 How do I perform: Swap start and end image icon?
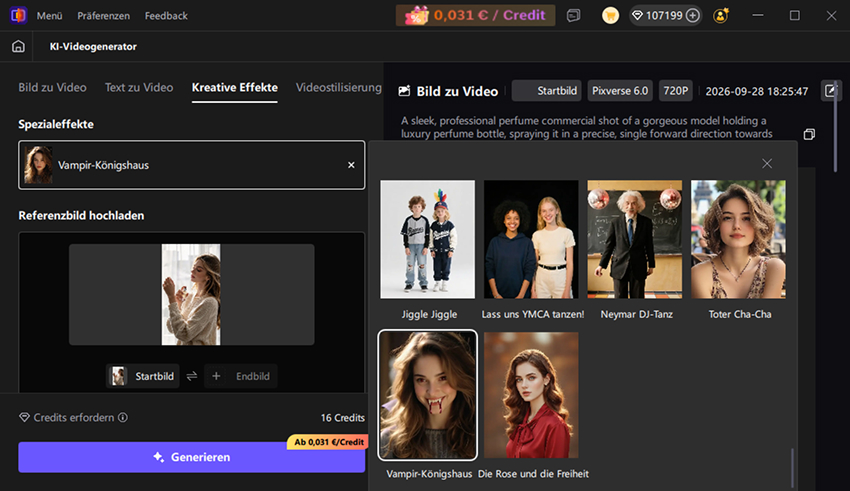[192, 376]
